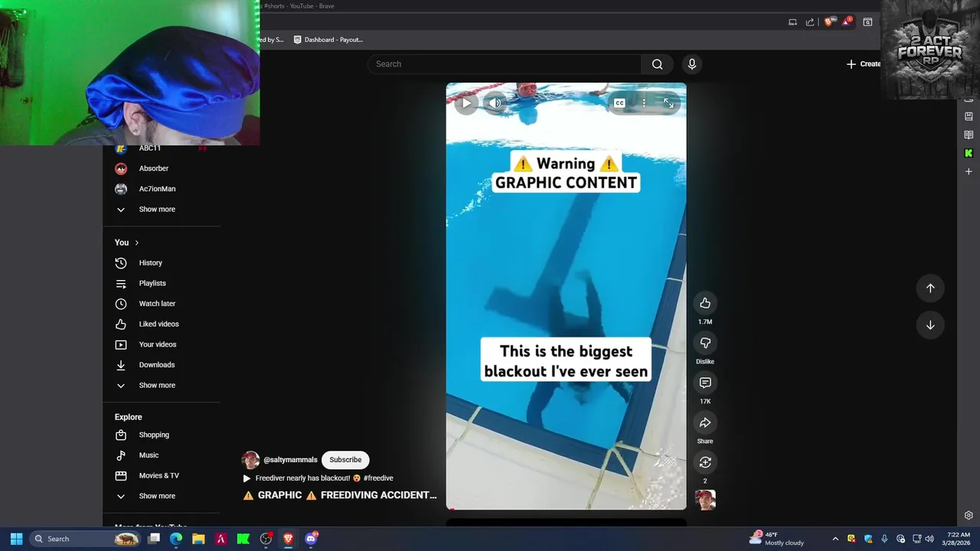
Task: Go to the next Short
Action: coord(930,325)
